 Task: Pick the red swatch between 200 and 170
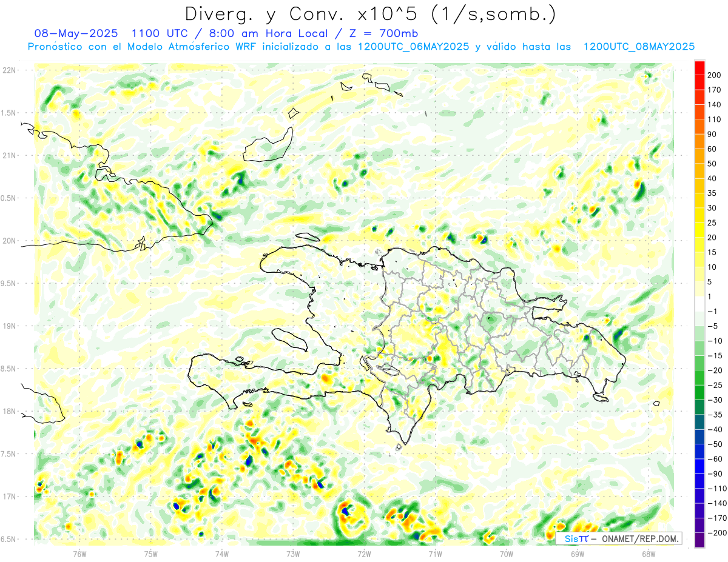click(699, 82)
